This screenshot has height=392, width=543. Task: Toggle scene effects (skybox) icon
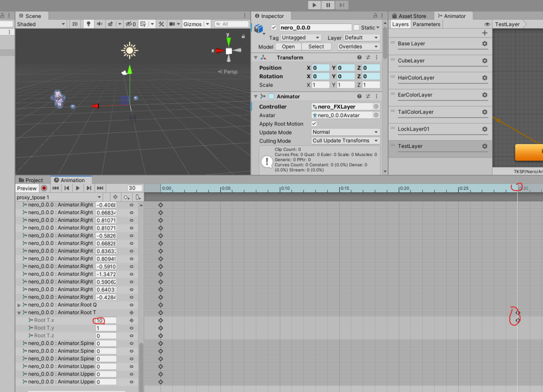click(x=110, y=24)
